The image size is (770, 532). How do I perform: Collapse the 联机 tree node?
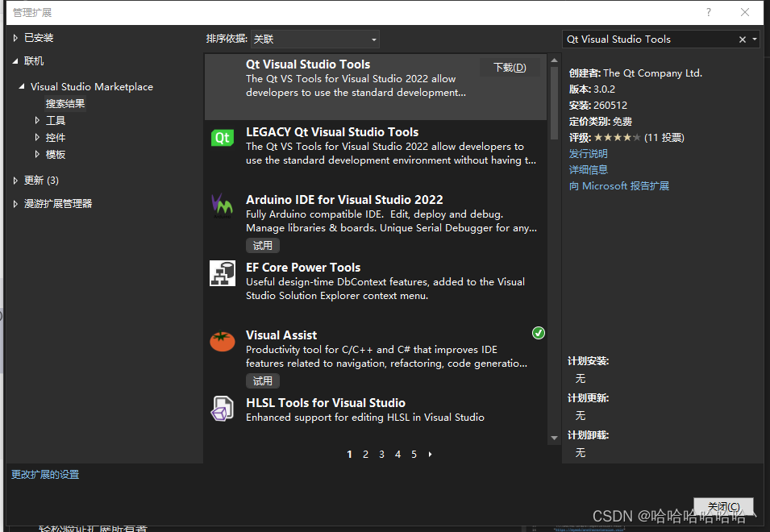pyautogui.click(x=15, y=61)
